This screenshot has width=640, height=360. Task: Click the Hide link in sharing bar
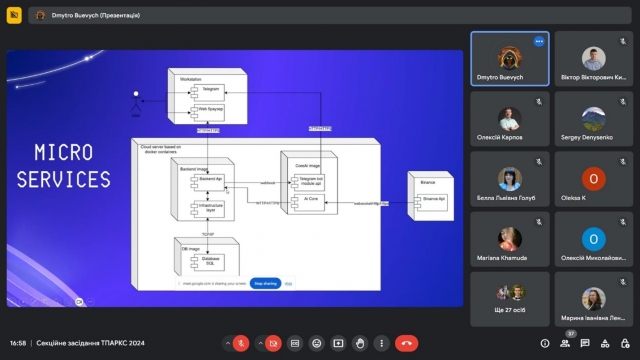point(288,284)
